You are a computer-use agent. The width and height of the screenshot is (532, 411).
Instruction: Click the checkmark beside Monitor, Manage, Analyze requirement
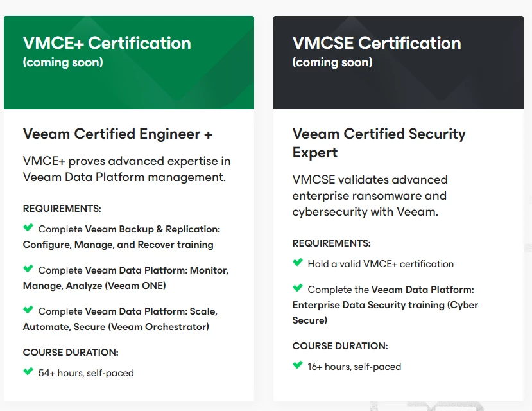pyautogui.click(x=28, y=268)
